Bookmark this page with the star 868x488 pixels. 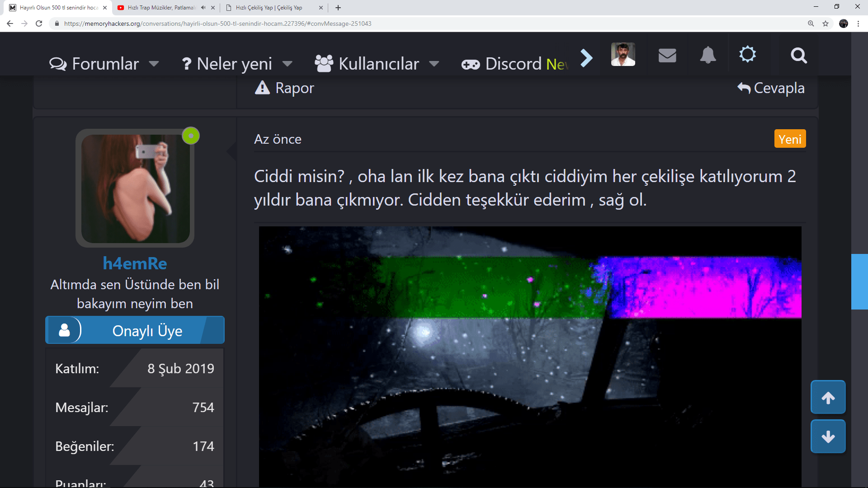826,23
